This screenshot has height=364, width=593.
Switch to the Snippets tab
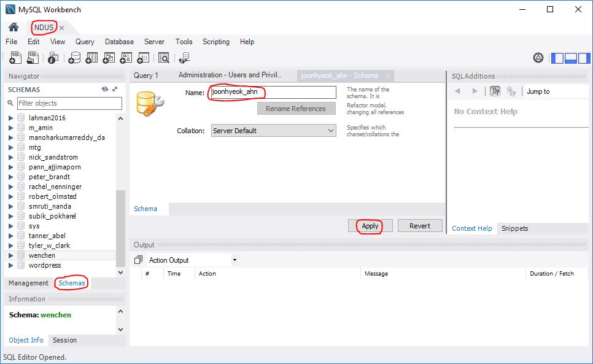click(514, 228)
